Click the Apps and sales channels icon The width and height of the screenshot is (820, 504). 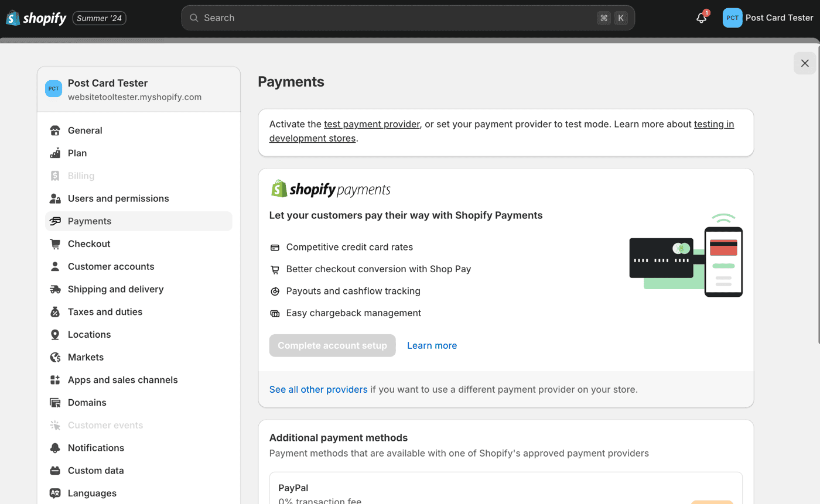pos(55,380)
